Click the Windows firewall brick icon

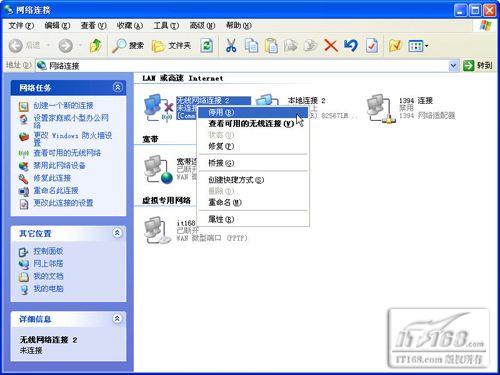coord(24,136)
